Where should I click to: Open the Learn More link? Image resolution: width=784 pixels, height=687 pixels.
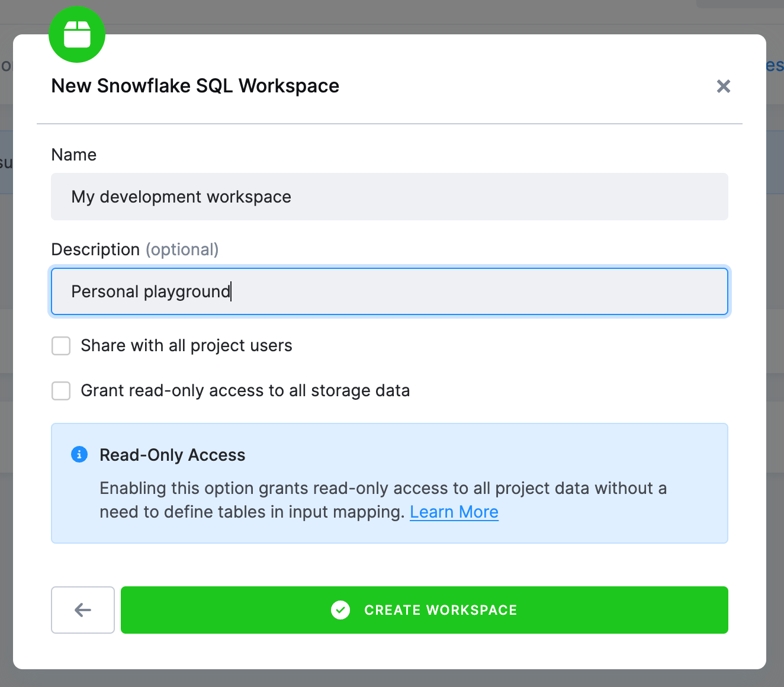[x=454, y=512]
